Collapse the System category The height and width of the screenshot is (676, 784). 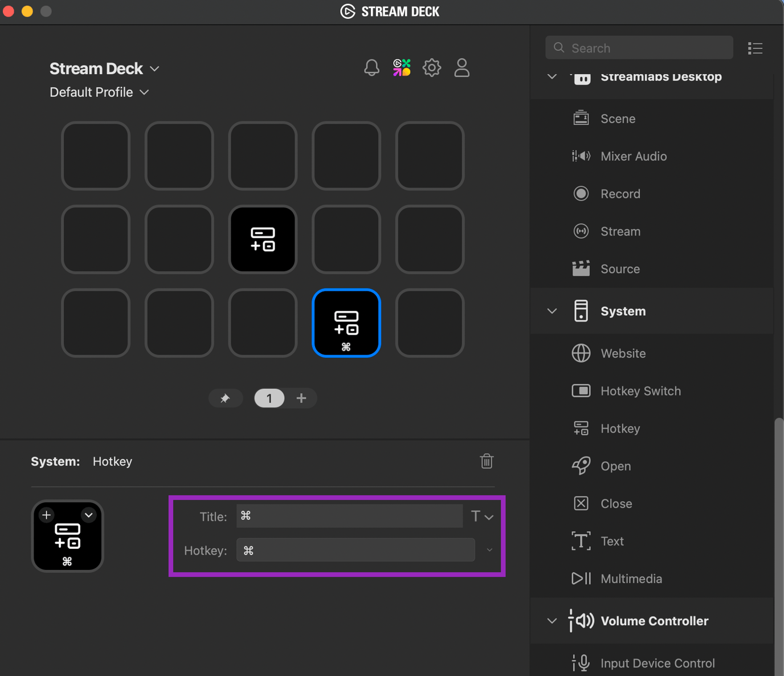551,311
